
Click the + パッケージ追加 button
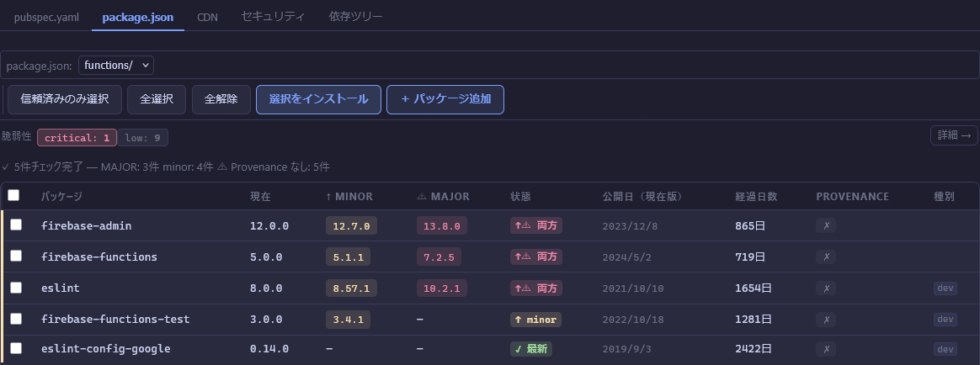(x=445, y=99)
